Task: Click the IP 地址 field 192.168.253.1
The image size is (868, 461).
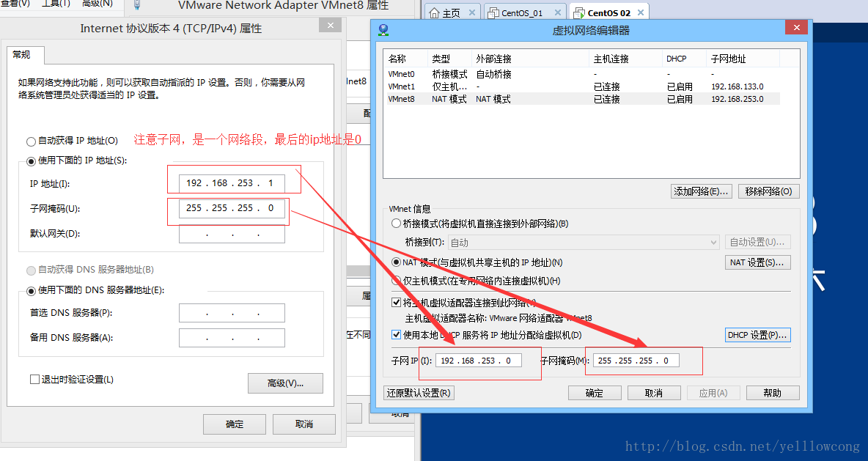Action: pyautogui.click(x=232, y=183)
